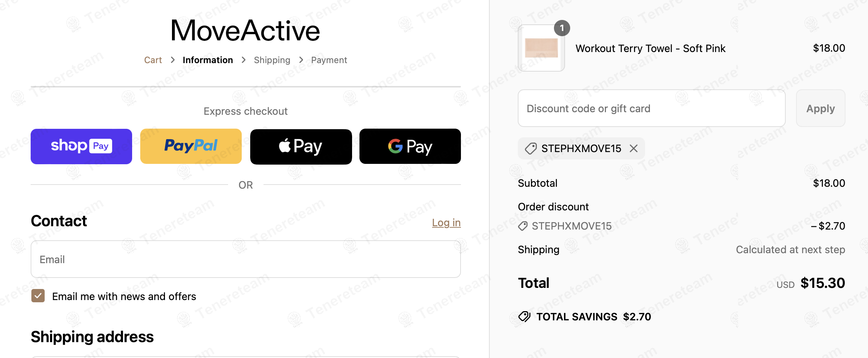Click the discount tag icon on STEPHXMOVE15 chip
The image size is (868, 358).
click(531, 148)
